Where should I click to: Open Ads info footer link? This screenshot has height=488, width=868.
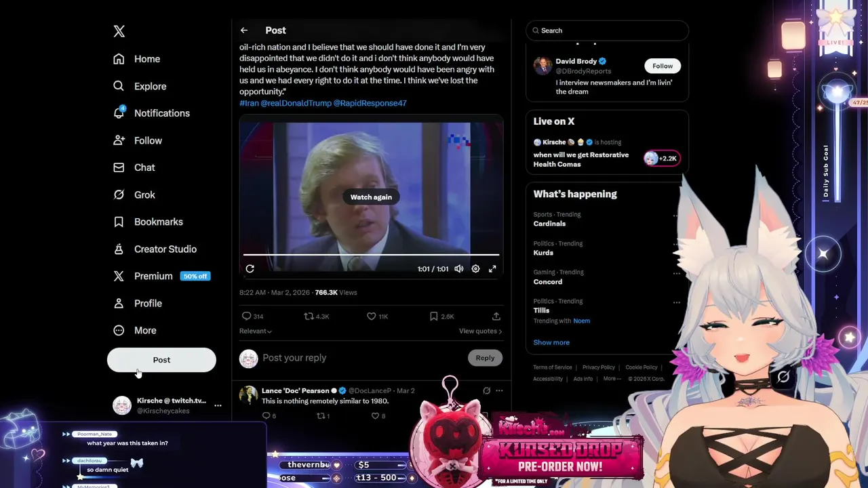click(x=583, y=379)
